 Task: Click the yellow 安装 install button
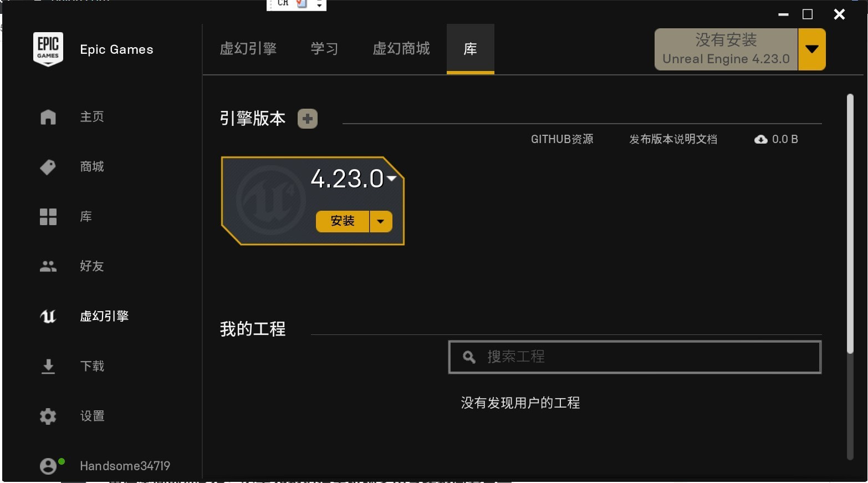click(x=343, y=221)
